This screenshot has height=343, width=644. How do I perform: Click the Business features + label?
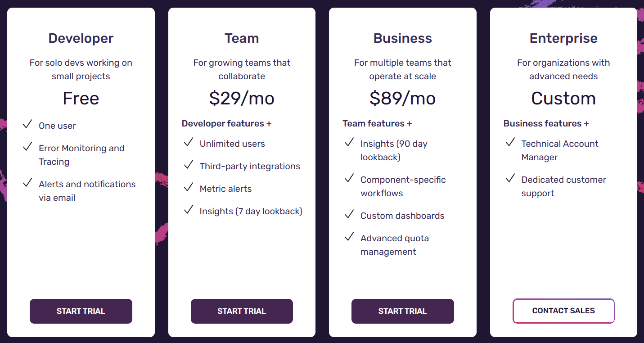coord(546,123)
